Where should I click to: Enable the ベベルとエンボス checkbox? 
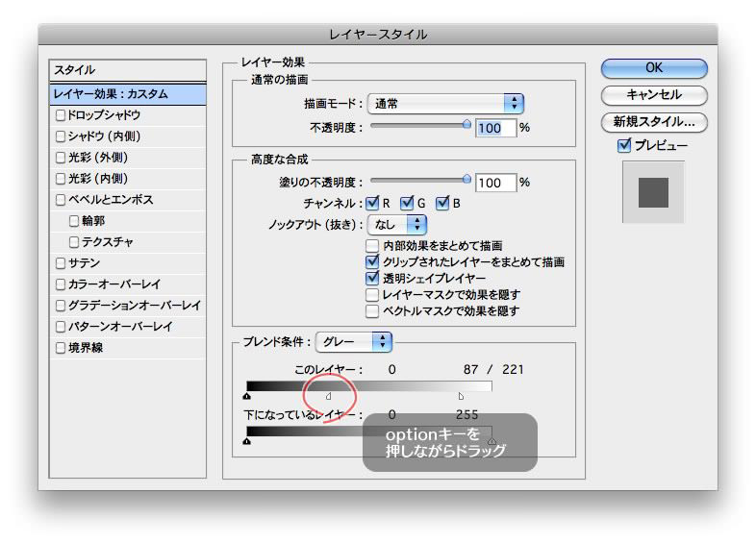tap(61, 200)
